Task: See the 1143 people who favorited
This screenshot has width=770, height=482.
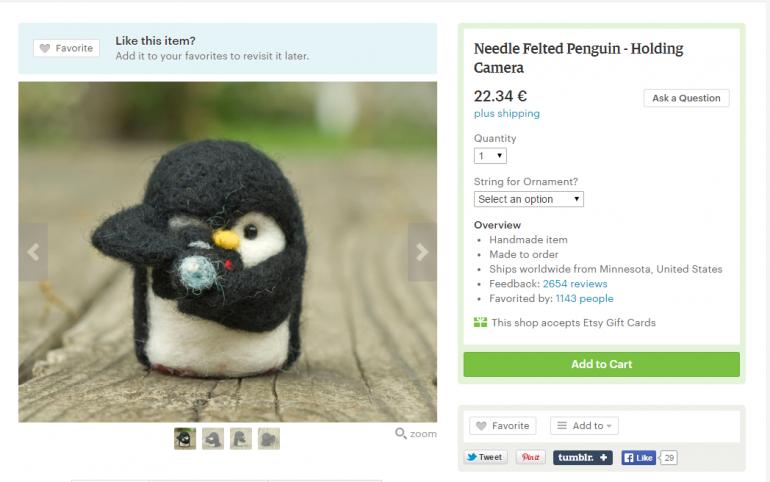Action: pyautogui.click(x=584, y=298)
